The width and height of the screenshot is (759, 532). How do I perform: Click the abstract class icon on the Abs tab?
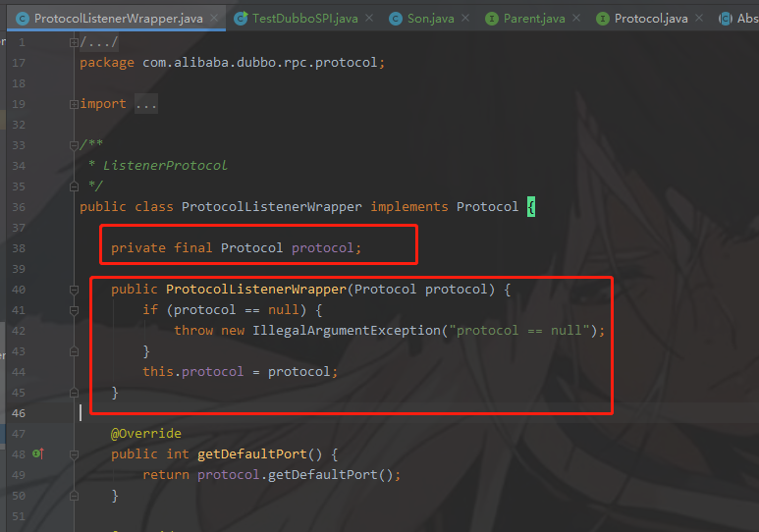[725, 19]
